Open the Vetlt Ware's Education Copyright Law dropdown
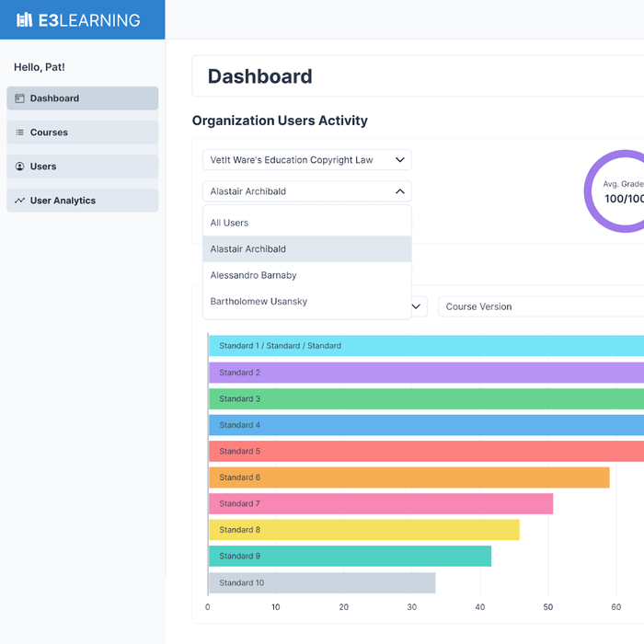Image resolution: width=644 pixels, height=644 pixels. pos(306,160)
